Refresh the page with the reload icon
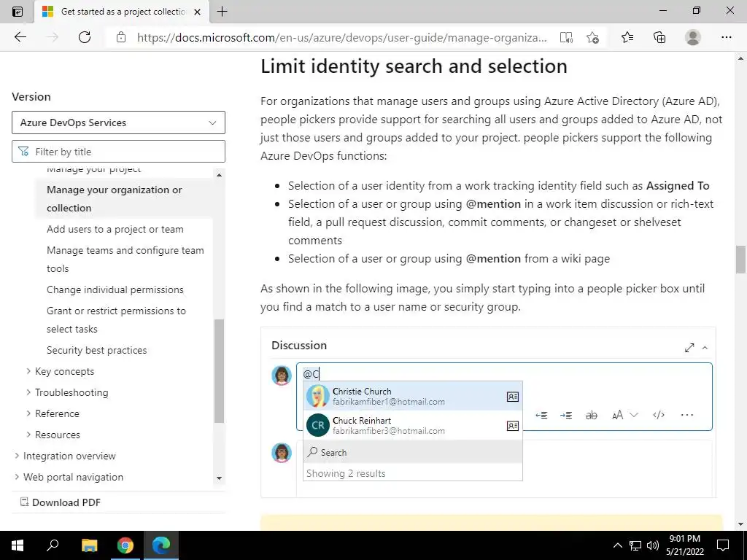 pyautogui.click(x=85, y=37)
